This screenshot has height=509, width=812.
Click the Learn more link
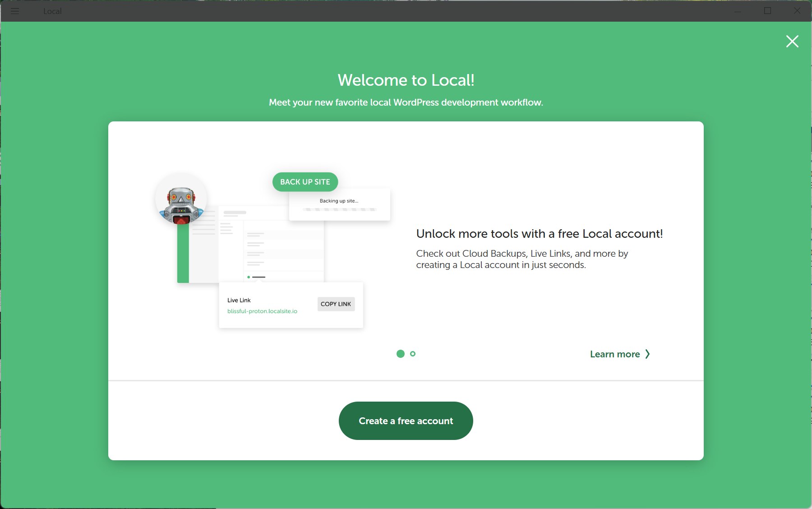pyautogui.click(x=615, y=354)
